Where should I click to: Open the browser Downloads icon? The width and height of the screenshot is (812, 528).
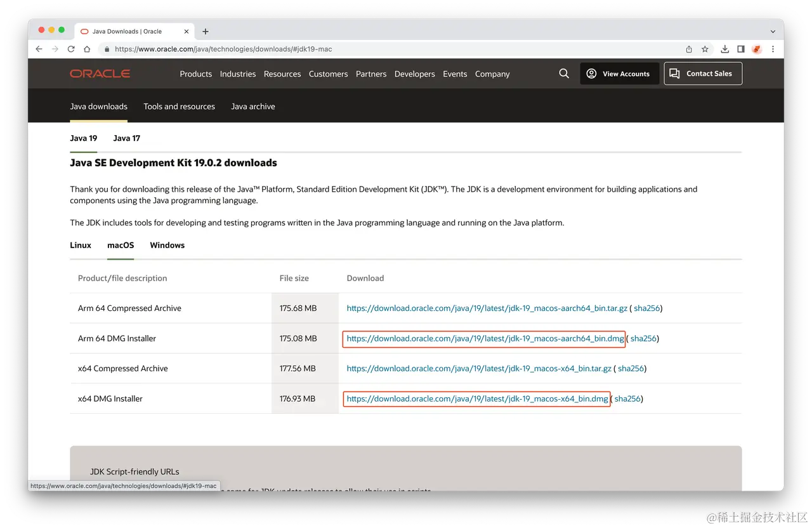pos(725,49)
